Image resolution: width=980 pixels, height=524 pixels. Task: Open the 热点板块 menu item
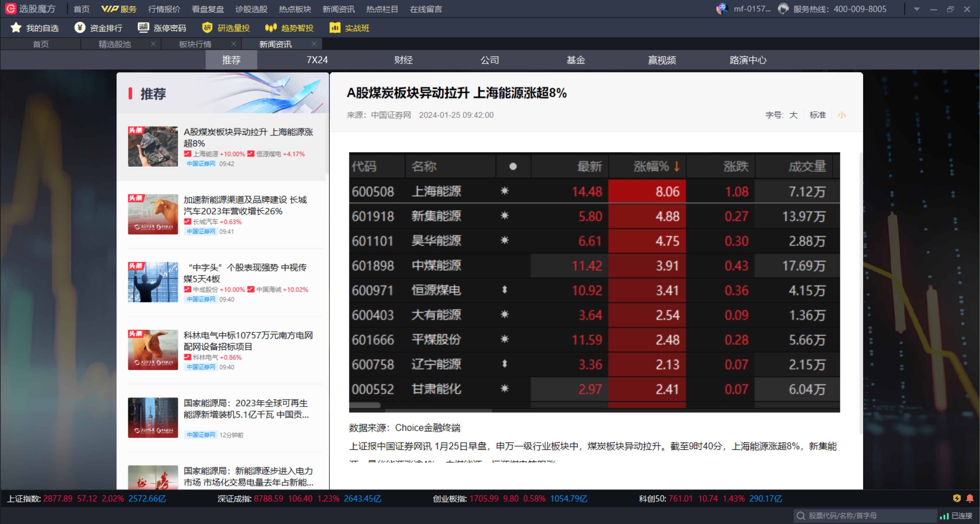(x=295, y=9)
